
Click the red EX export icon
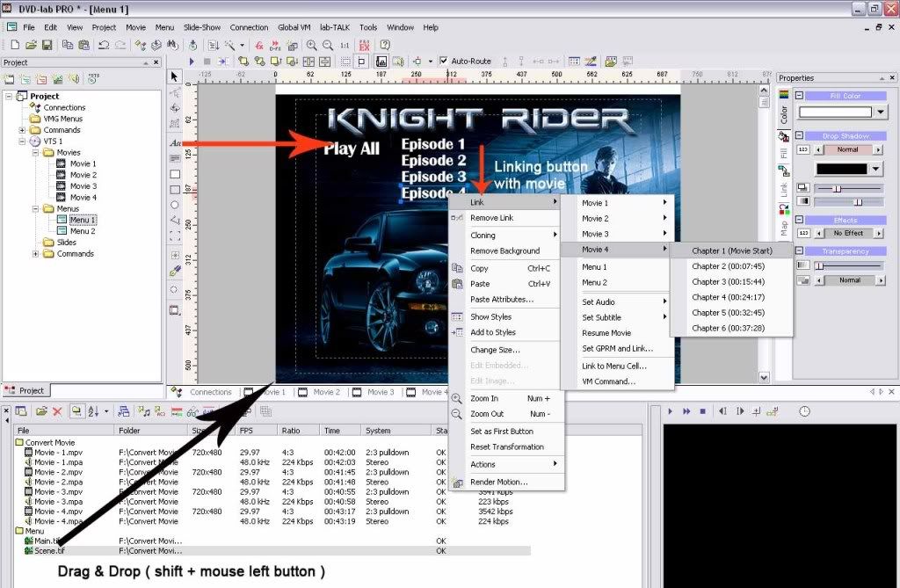click(364, 45)
